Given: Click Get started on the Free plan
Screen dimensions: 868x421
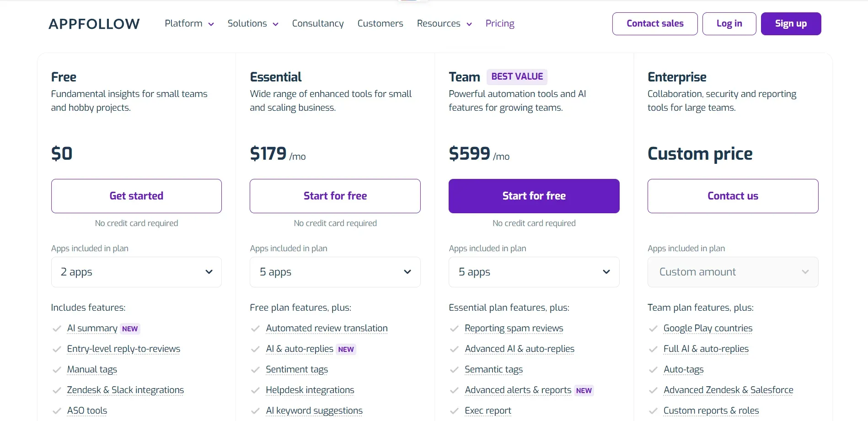Looking at the screenshot, I should 136,196.
